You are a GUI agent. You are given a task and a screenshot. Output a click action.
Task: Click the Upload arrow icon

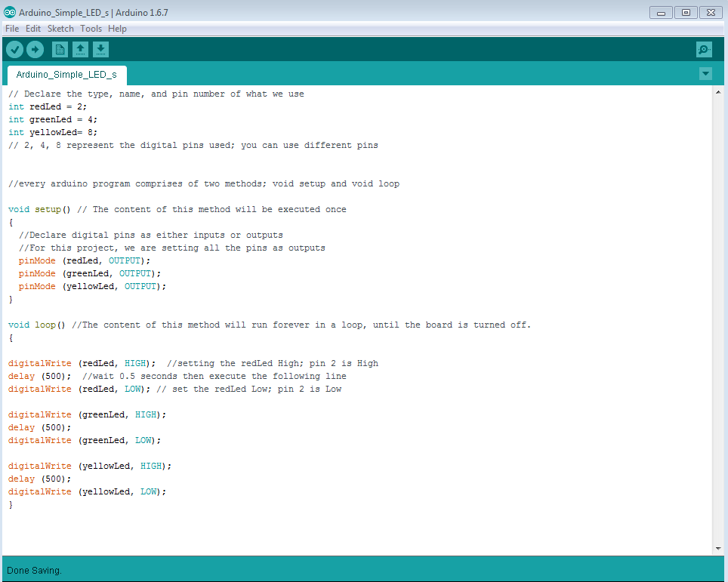click(35, 50)
